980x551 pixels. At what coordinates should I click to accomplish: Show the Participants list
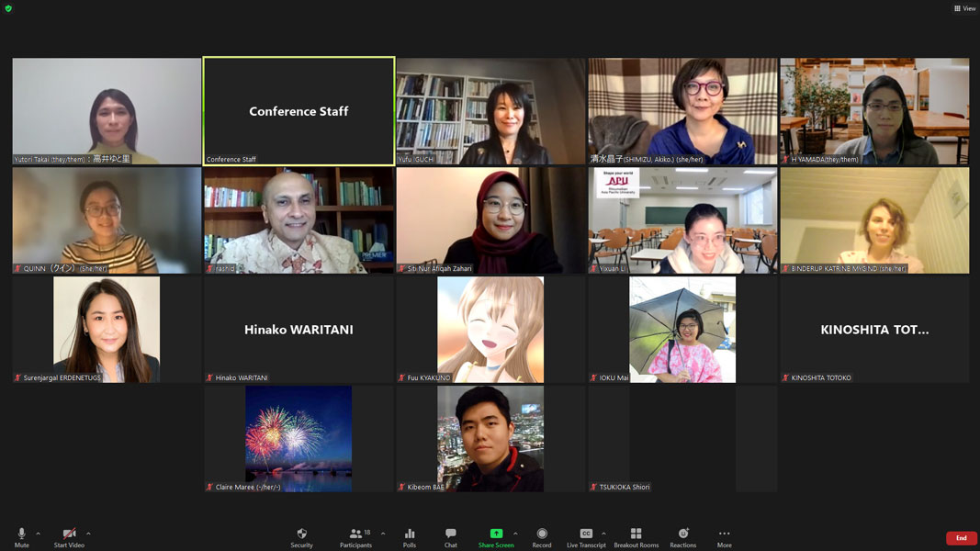(355, 537)
